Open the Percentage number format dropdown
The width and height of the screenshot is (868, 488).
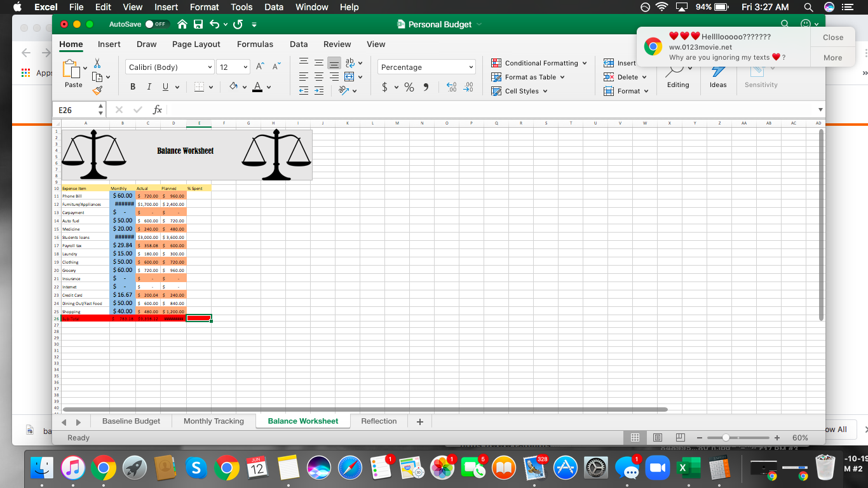click(471, 67)
